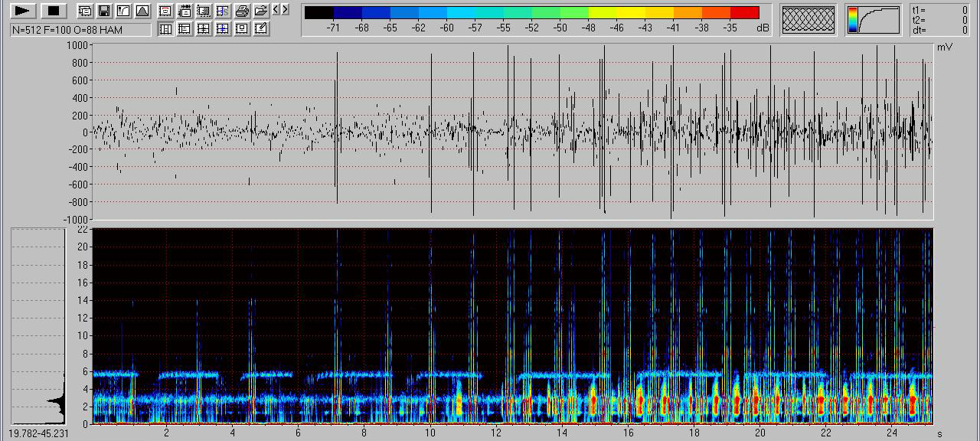The height and width of the screenshot is (441, 980).
Task: Toggle the small centered-square window button
Action: [242, 29]
